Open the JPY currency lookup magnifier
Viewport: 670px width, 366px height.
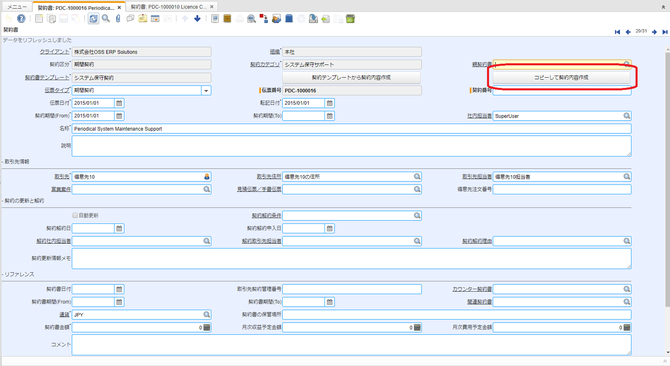(x=206, y=315)
